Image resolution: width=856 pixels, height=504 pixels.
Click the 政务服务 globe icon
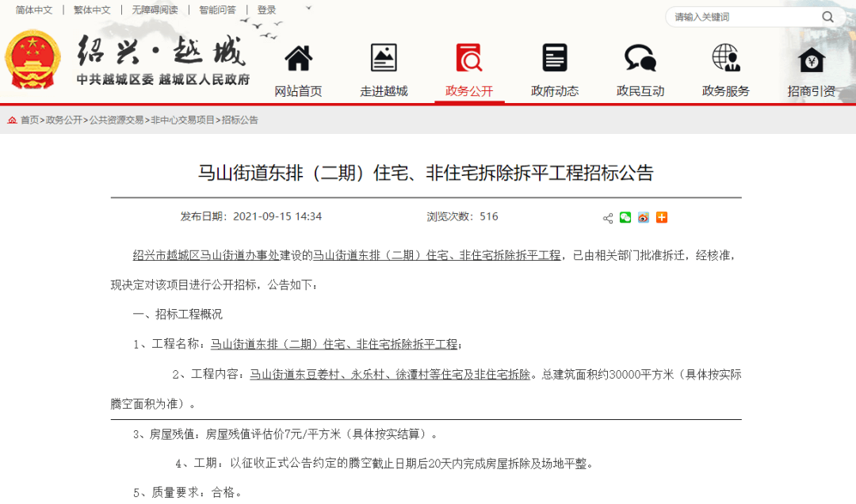point(725,57)
